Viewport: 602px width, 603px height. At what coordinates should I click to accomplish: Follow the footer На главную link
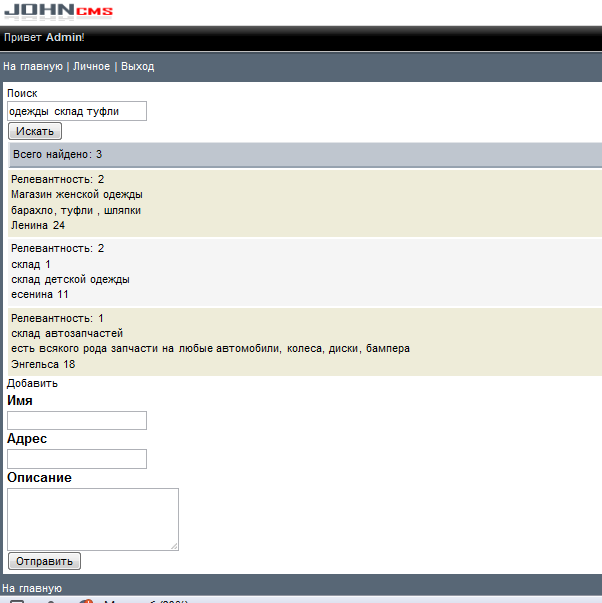[x=33, y=588]
